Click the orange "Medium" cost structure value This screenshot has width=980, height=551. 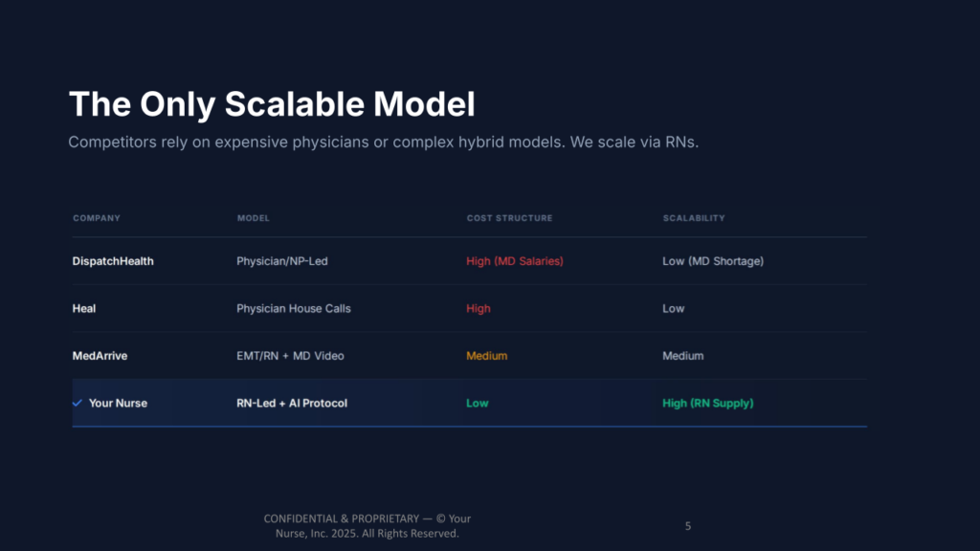click(487, 356)
